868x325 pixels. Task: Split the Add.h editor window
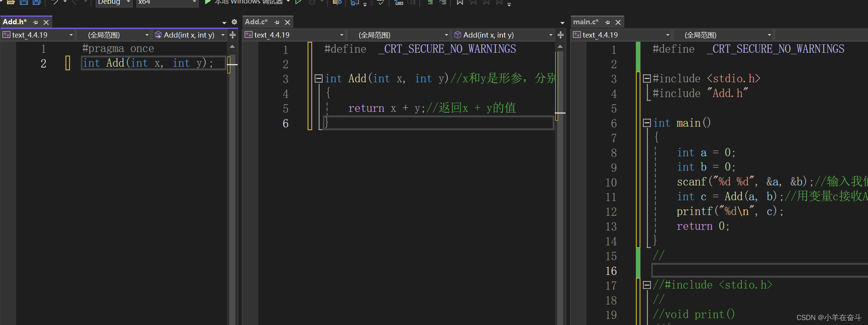[233, 35]
